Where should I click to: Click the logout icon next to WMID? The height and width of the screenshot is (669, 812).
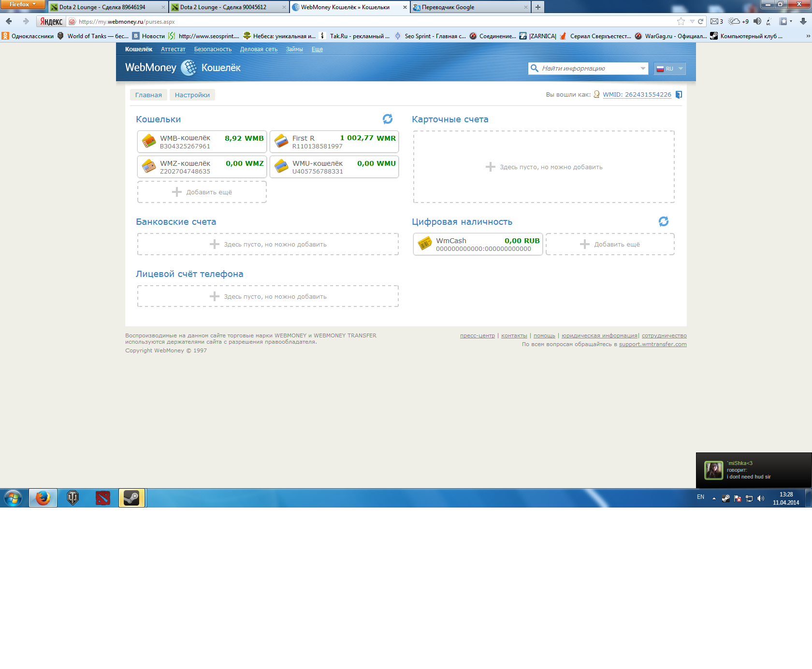tap(679, 95)
